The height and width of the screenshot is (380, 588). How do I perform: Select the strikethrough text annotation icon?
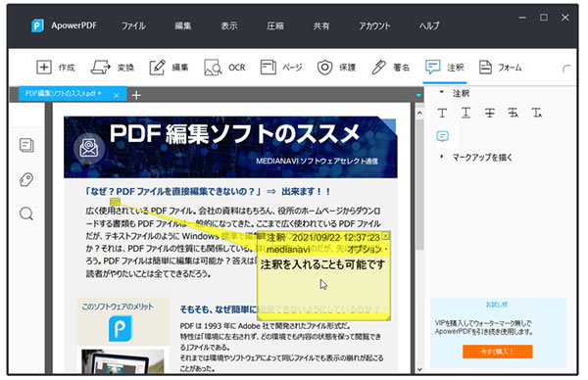[489, 113]
